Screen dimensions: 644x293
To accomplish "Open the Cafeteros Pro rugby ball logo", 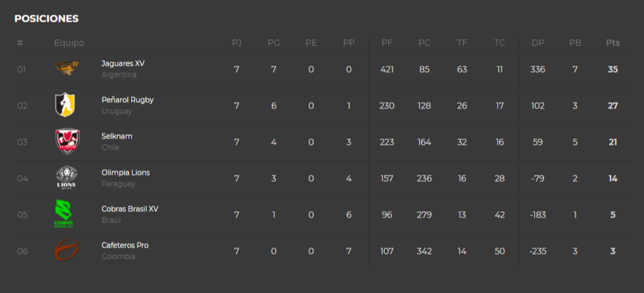I will [x=66, y=250].
